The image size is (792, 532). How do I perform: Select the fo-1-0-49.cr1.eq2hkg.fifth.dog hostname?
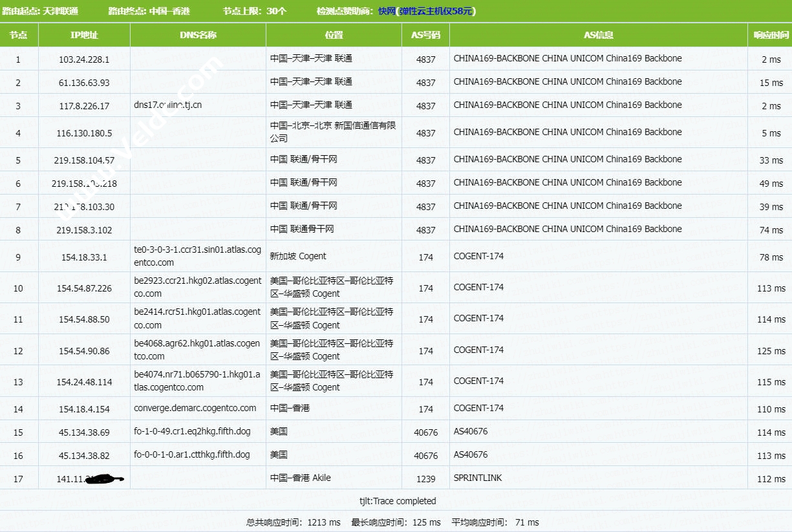(192, 431)
